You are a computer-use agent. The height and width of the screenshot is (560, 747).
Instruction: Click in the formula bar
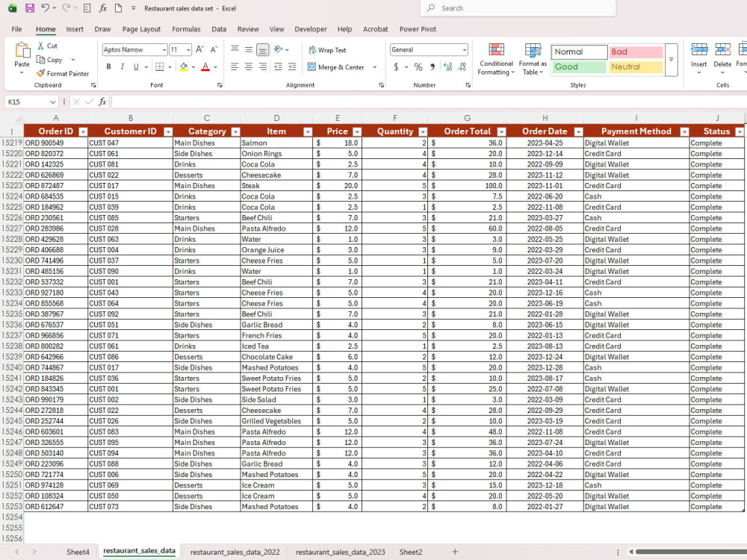coord(429,102)
